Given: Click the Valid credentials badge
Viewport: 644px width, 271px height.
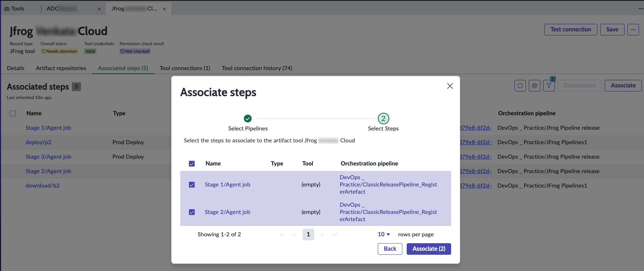Looking at the screenshot, I should tap(90, 51).
